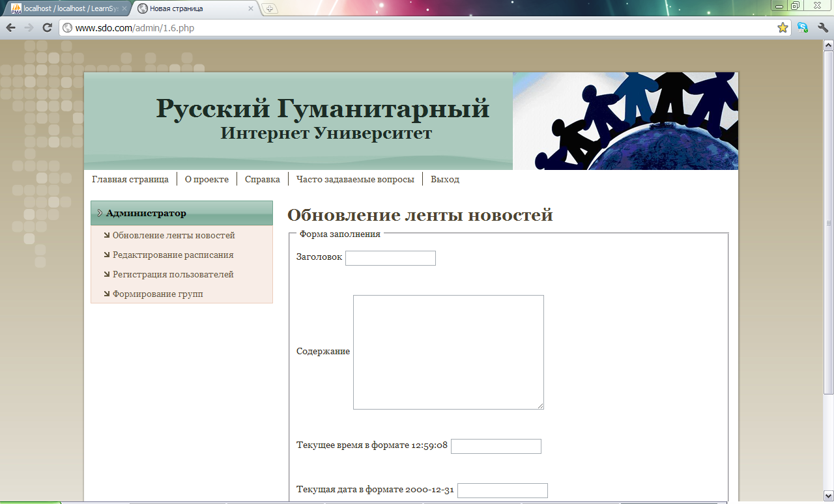The width and height of the screenshot is (834, 504).
Task: Open Главная страница menu link
Action: (x=130, y=179)
